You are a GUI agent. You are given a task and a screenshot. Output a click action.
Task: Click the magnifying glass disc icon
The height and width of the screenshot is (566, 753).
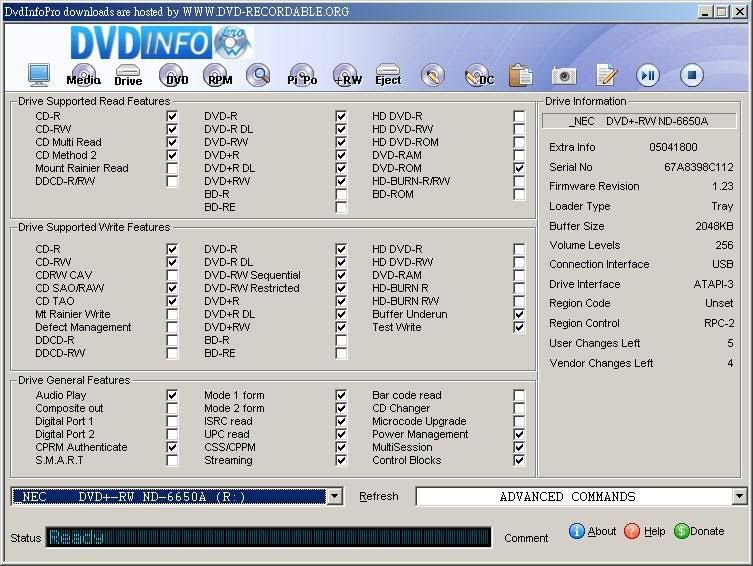pos(258,75)
